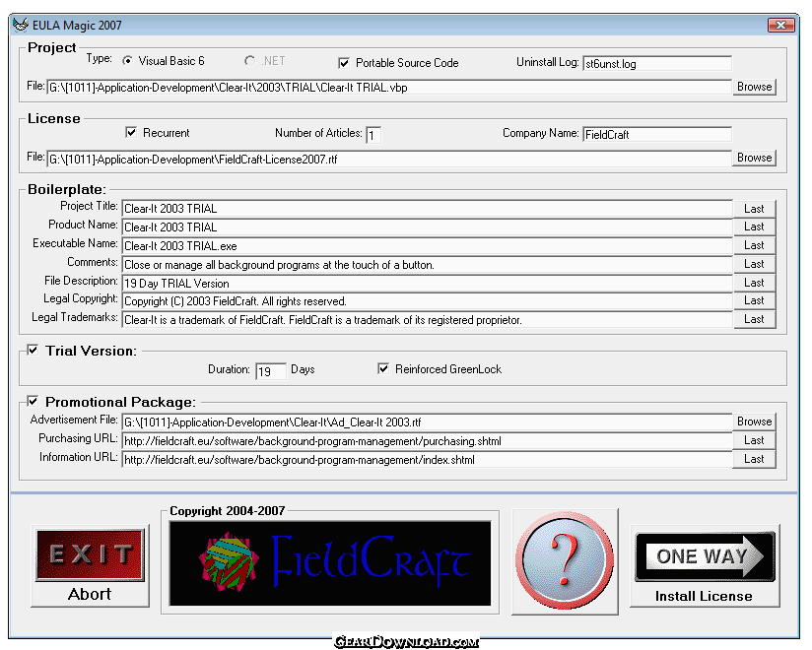Viewport: 812px width, 650px height.
Task: Open help via the red question mark
Action: pos(565,561)
